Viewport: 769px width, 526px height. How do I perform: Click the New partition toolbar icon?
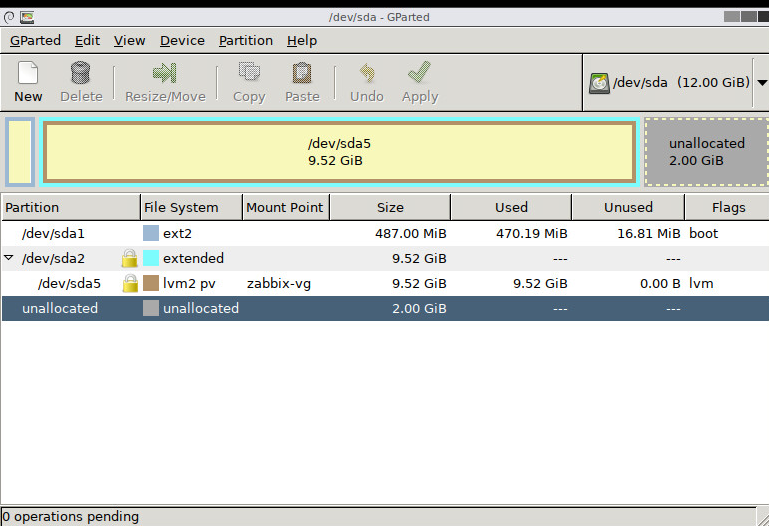(28, 73)
